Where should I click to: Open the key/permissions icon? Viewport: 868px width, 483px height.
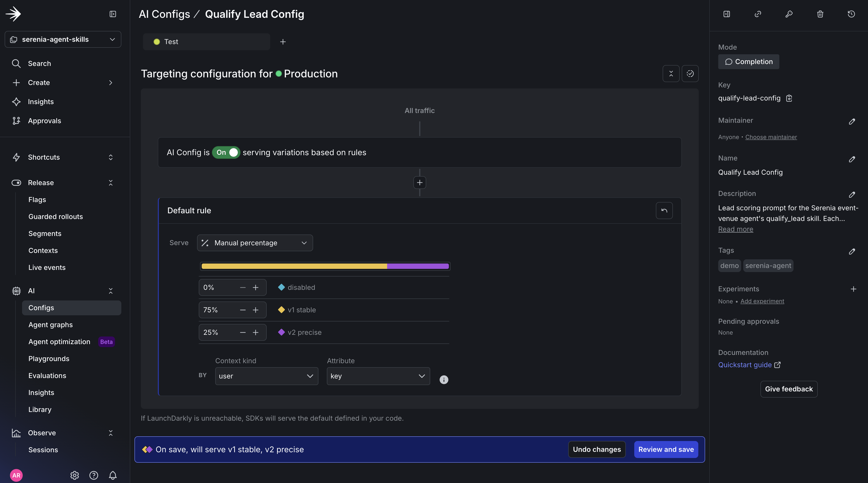(789, 14)
